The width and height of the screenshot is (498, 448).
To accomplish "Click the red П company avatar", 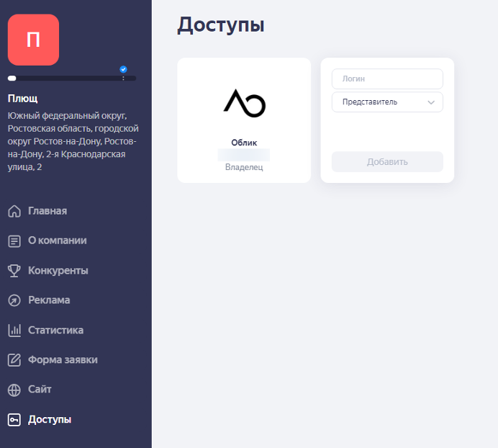I will pyautogui.click(x=33, y=40).
